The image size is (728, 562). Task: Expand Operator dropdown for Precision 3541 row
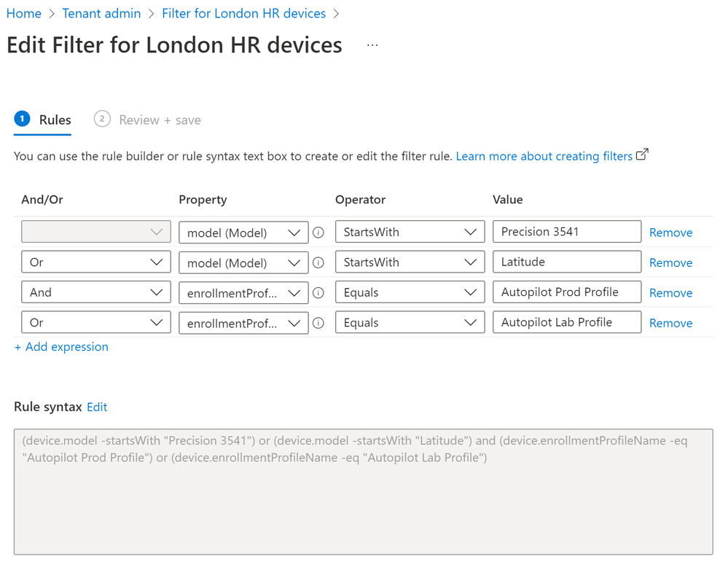point(410,233)
